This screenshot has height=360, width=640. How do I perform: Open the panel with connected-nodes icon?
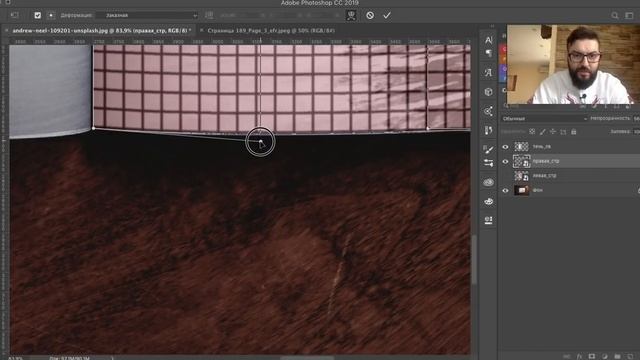pos(489,111)
